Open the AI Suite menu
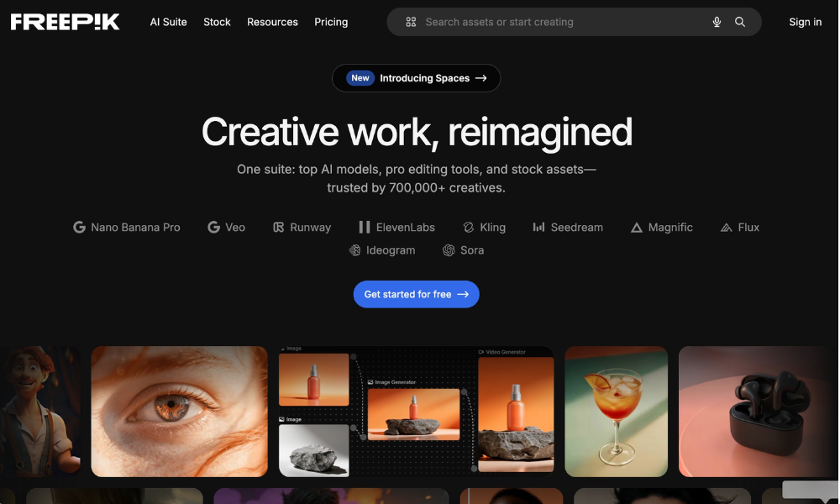840x504 pixels. pos(168,22)
